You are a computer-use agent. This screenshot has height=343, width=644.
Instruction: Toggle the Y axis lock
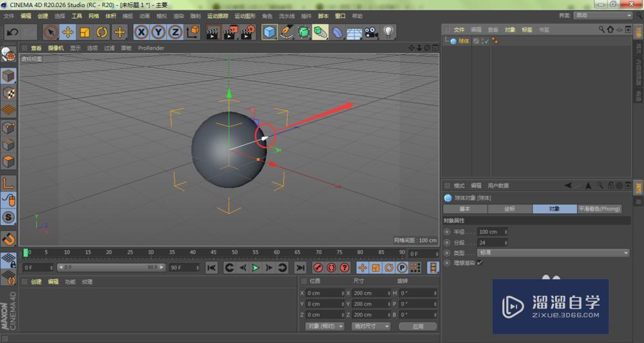158,32
